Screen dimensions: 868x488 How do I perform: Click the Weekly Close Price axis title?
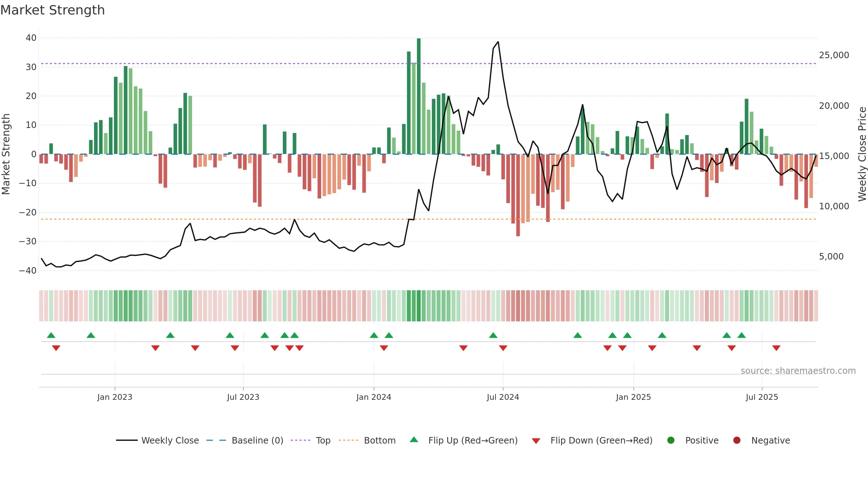[862, 154]
